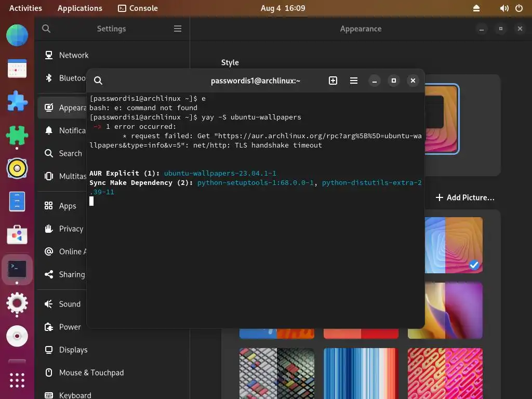
Task: Open the Applications menu in top bar
Action: tap(79, 8)
